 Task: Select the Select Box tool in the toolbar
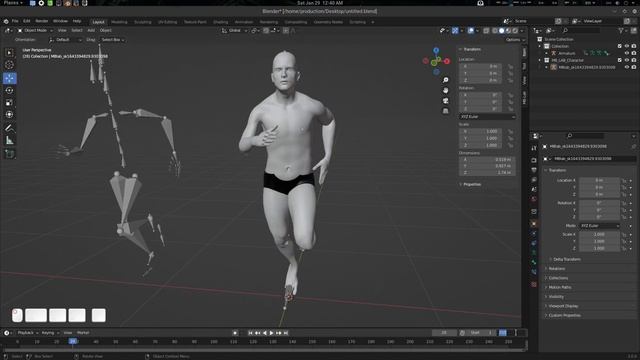(x=9, y=53)
